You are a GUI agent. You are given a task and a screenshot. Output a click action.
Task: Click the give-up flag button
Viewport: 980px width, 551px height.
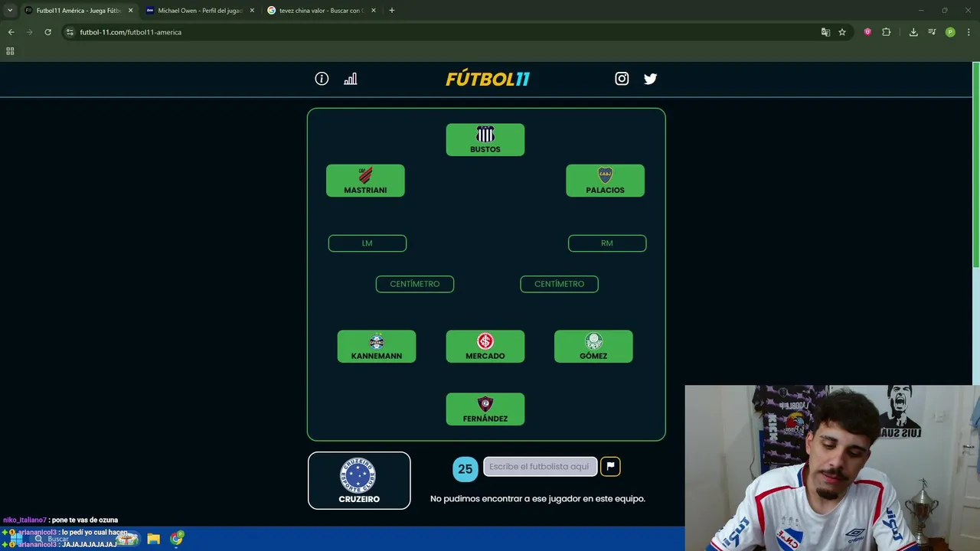[610, 466]
